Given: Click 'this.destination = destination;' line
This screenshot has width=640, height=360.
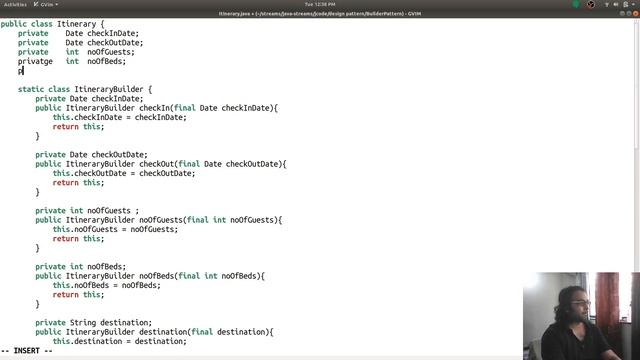Looking at the screenshot, I should click(x=120, y=342).
